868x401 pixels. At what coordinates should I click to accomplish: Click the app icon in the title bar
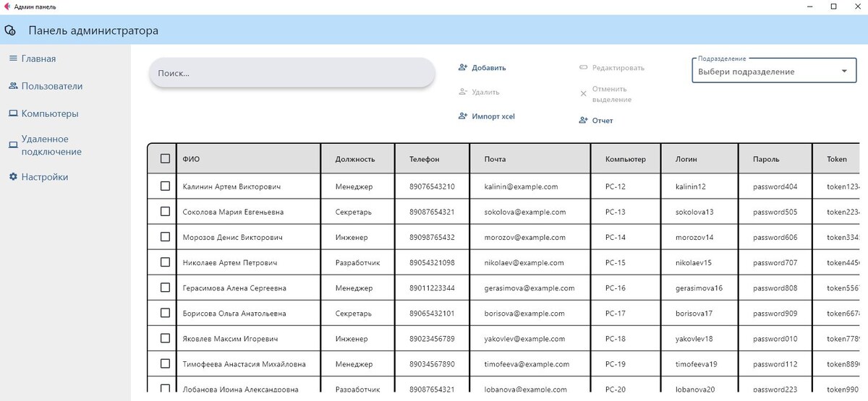pyautogui.click(x=7, y=7)
